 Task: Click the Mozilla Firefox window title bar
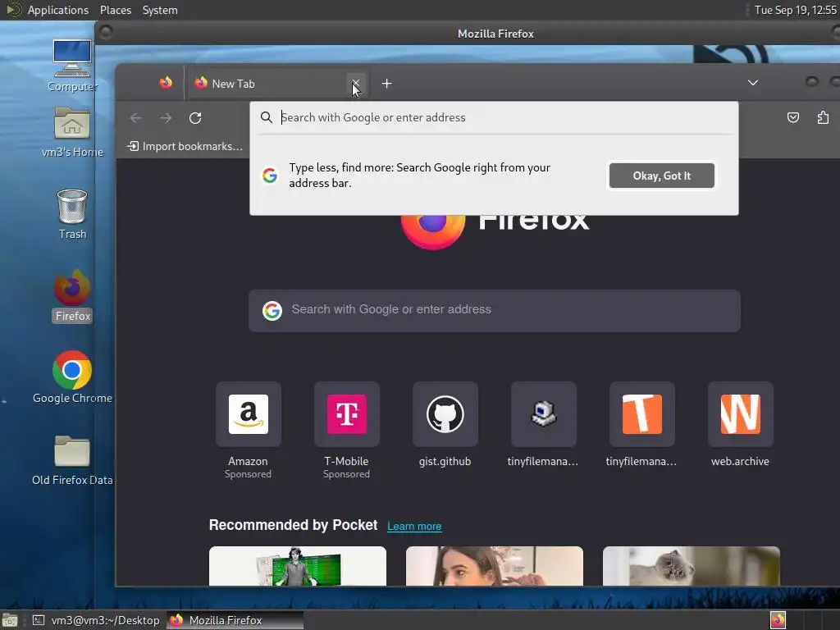pyautogui.click(x=495, y=34)
